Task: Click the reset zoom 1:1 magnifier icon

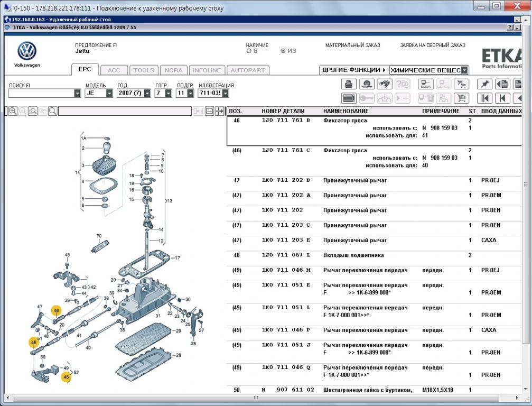Action: (33, 111)
